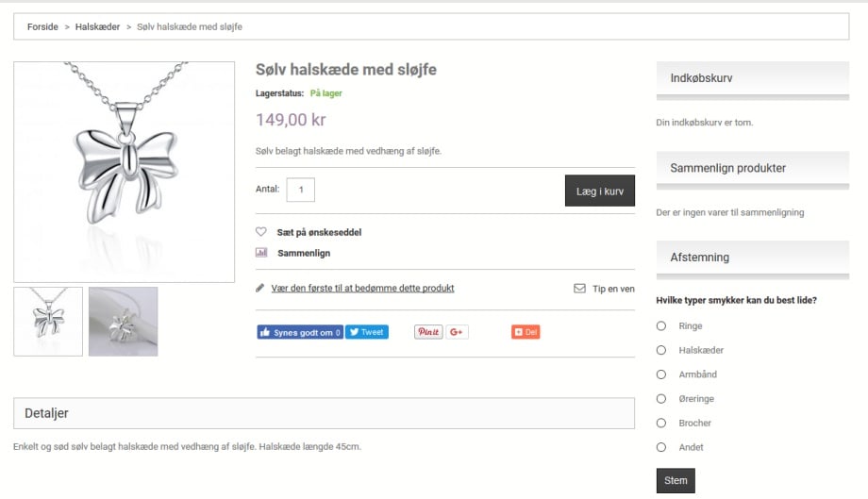
Task: Click the heart icon for wishlist
Action: tap(261, 232)
